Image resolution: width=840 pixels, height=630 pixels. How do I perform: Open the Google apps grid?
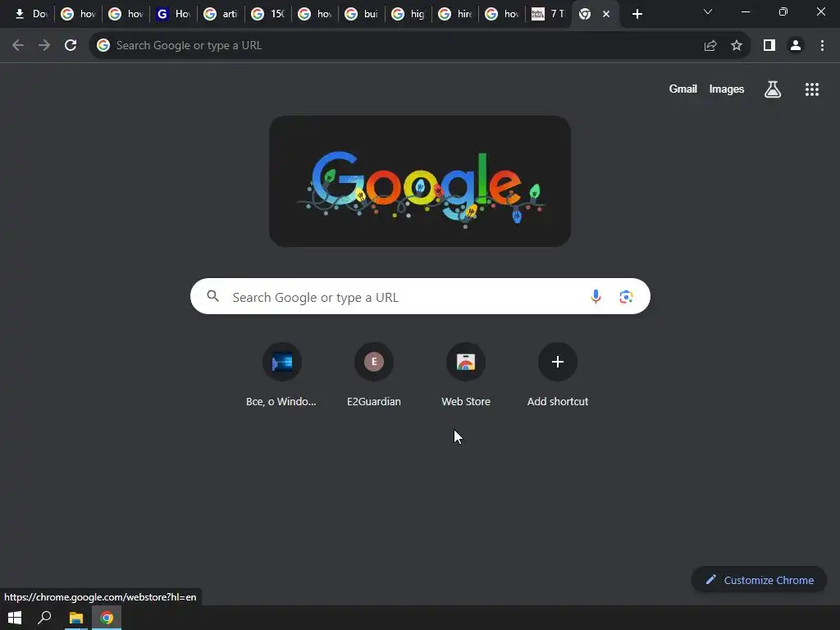click(x=812, y=89)
